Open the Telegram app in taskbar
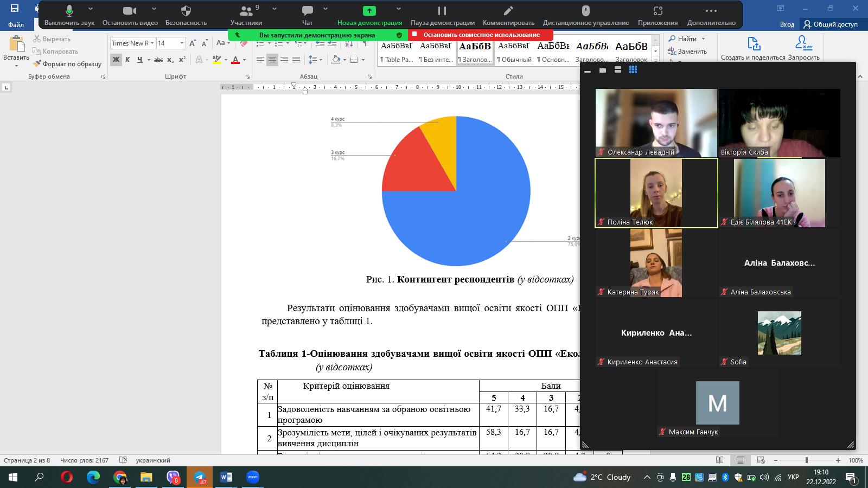Viewport: 868px width, 488px height. 200,477
